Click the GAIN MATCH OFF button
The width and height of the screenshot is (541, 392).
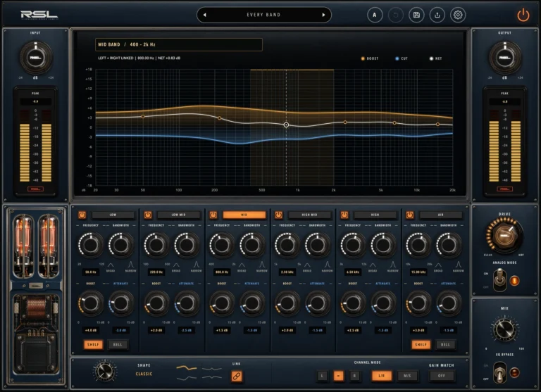[442, 376]
